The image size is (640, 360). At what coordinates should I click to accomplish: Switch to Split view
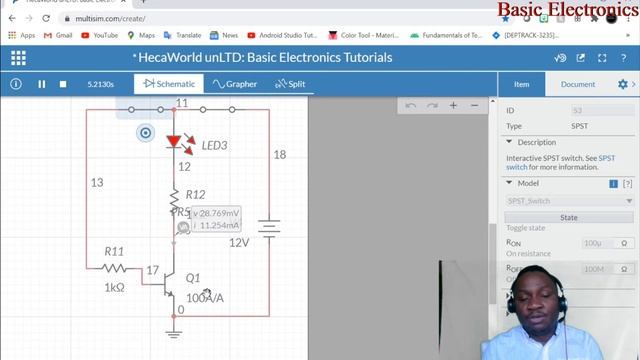290,84
